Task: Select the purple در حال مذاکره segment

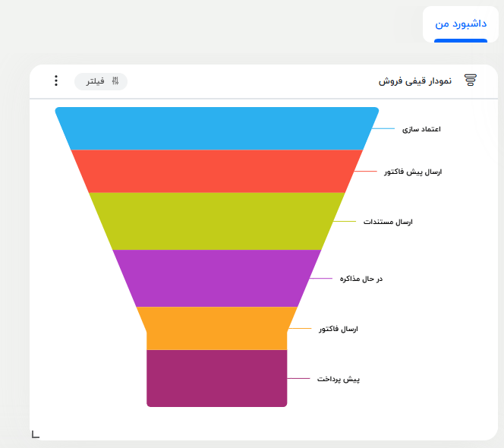Action: click(216, 278)
